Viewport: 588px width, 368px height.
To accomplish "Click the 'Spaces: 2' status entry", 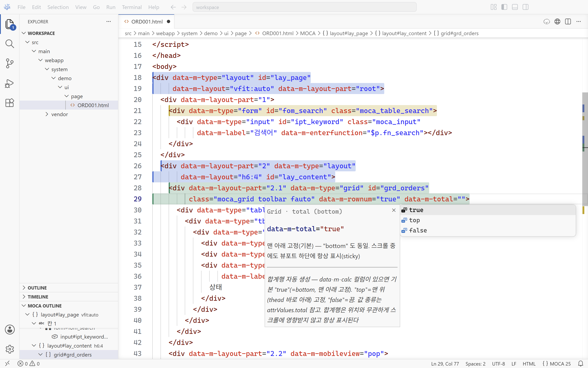I will (x=475, y=364).
